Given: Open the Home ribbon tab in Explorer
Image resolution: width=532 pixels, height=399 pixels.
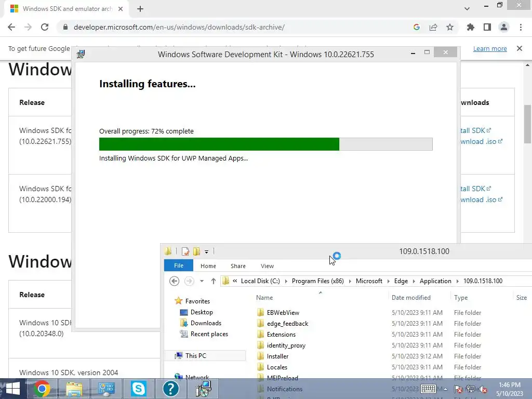Looking at the screenshot, I should coord(208,266).
